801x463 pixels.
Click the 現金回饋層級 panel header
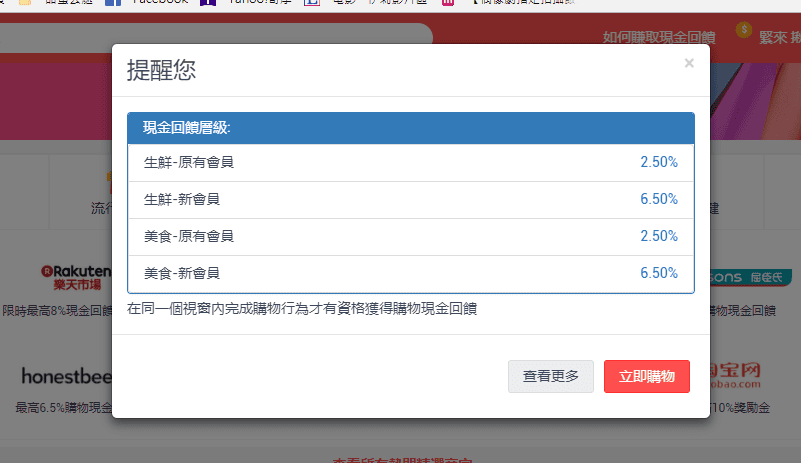[410, 128]
